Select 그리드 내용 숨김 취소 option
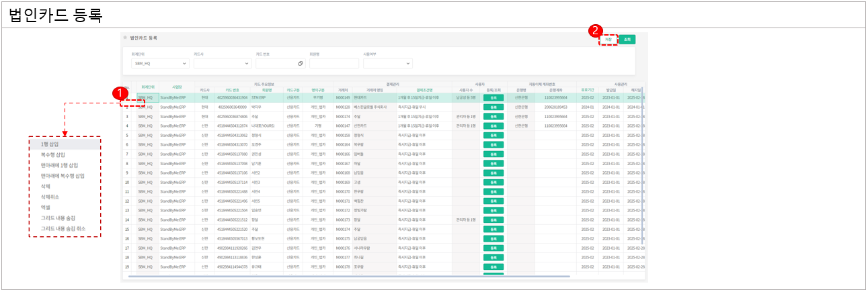The image size is (868, 292). [x=63, y=228]
